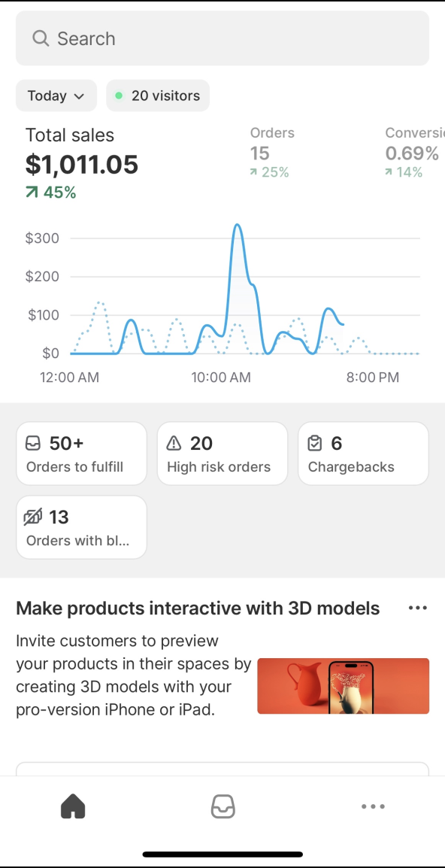Tap the blocked orders crossed-out icon
Screen dimensions: 445x868
point(33,517)
